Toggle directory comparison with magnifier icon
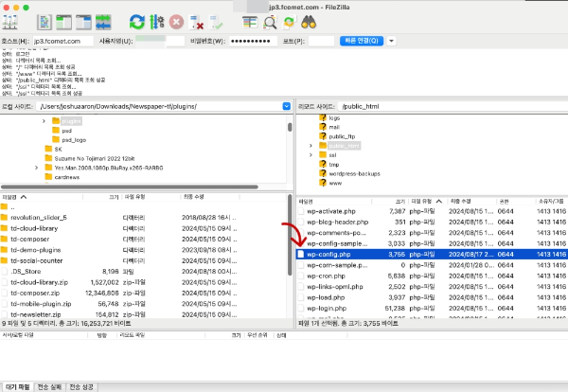568x392 pixels. (270, 23)
